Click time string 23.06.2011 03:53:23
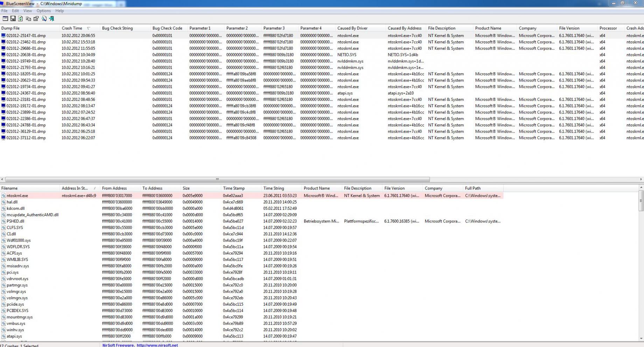The image size is (644, 347). tap(280, 196)
